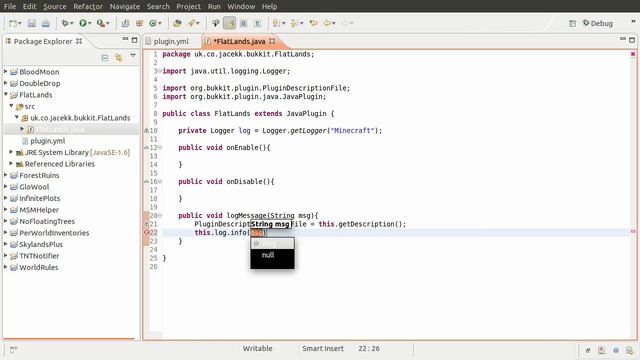Maximize the editor area

[632, 40]
